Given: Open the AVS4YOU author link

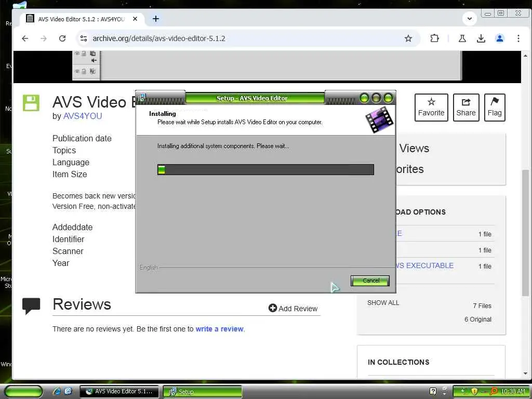Looking at the screenshot, I should coord(83,116).
